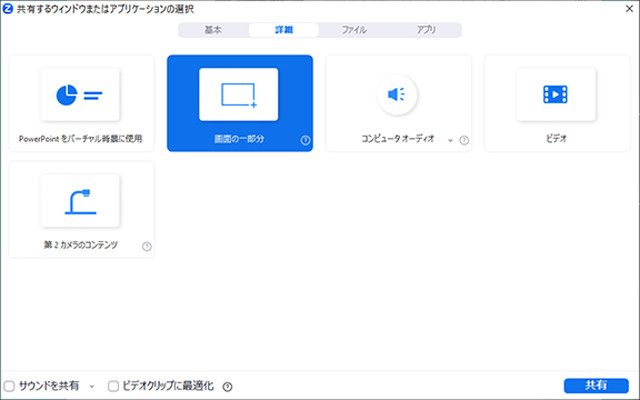The height and width of the screenshot is (400, 640).
Task: Click the 画面の一部分 label text
Action: click(239, 139)
